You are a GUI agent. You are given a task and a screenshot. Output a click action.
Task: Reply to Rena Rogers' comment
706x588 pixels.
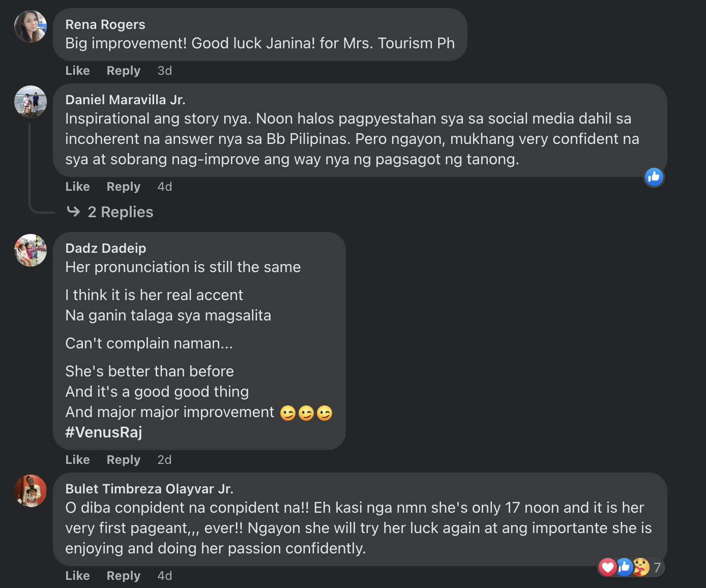[123, 71]
